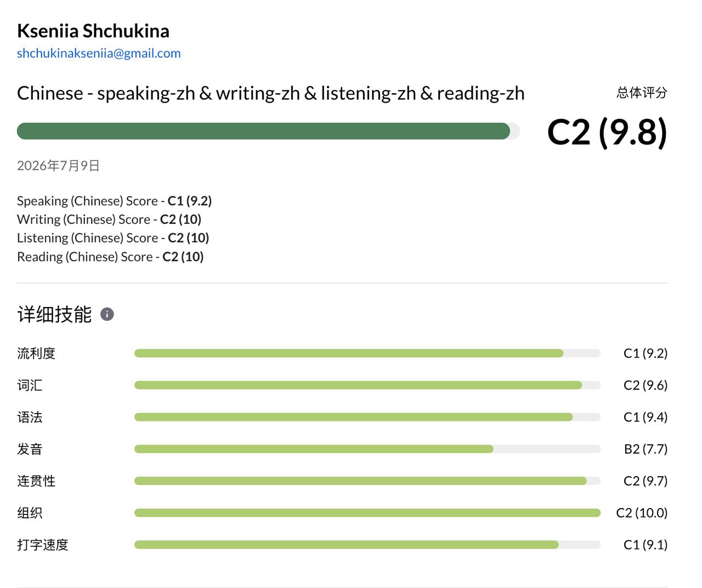Click the 语法 skill progress bar
Viewport: 702px width, 588px height.
coord(367,417)
